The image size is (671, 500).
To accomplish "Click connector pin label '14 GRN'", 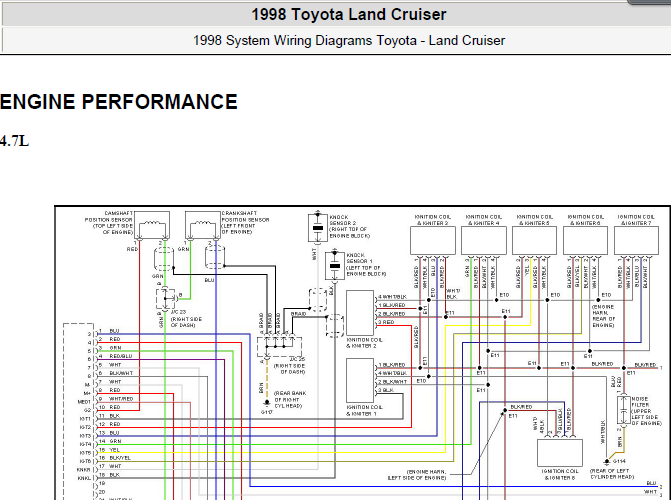I will [x=110, y=441].
